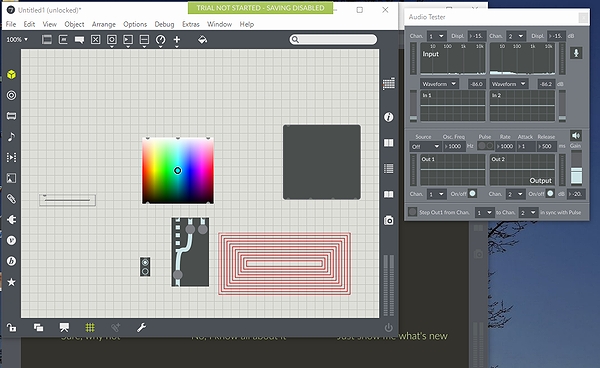Add a toggle object from top toolbar
Viewport: 600px width, 368px height.
click(x=96, y=39)
